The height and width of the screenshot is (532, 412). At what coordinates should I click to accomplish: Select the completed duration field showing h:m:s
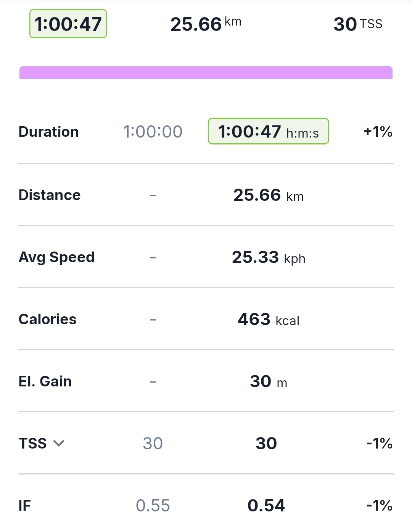click(x=268, y=131)
